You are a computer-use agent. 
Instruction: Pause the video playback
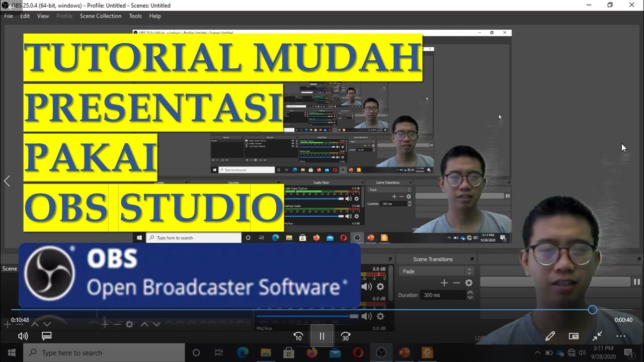coord(322,336)
